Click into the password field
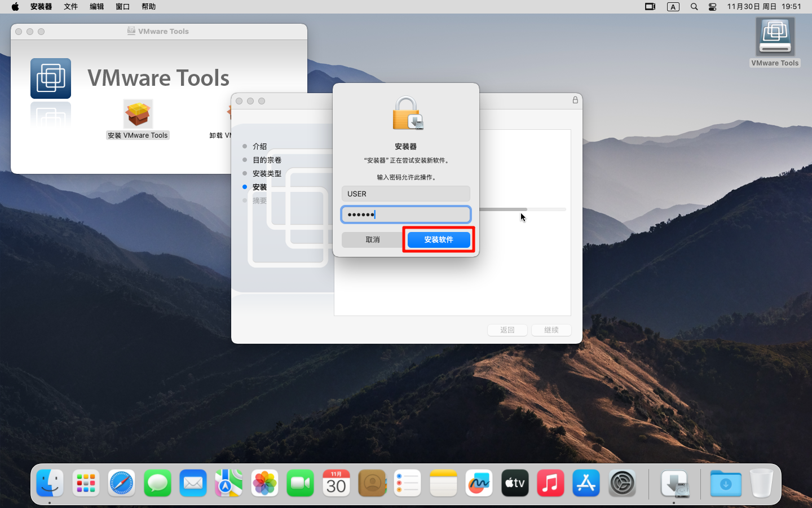The height and width of the screenshot is (508, 812). click(x=405, y=214)
